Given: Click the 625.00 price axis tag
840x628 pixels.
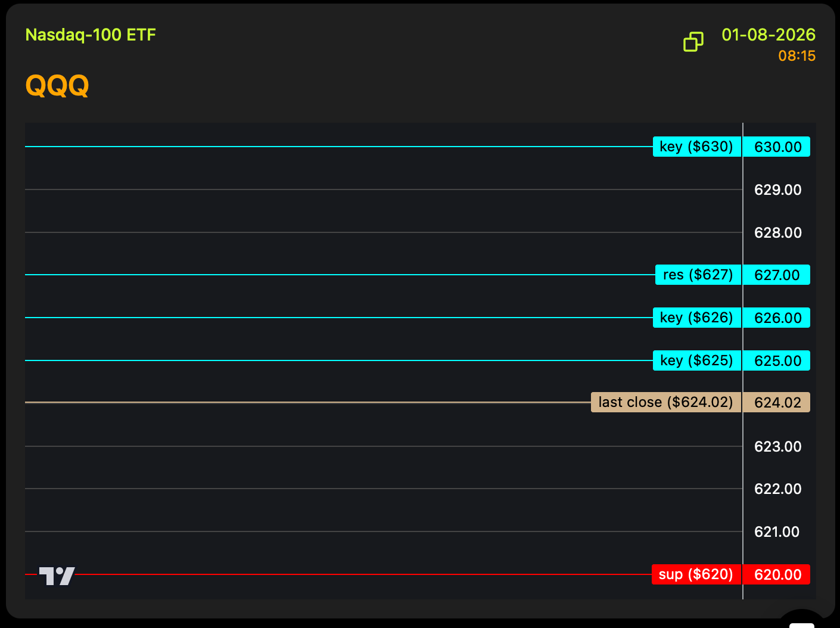Looking at the screenshot, I should (777, 361).
